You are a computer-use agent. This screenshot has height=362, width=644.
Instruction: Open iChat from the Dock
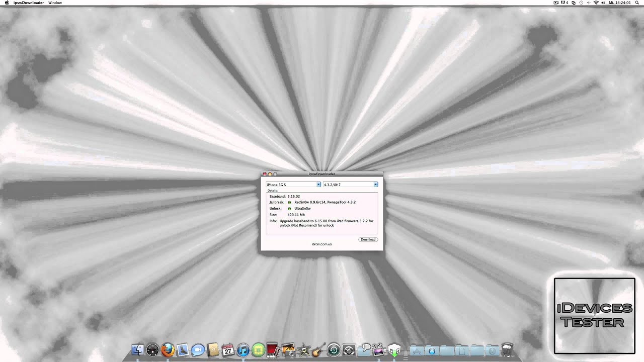(198, 350)
